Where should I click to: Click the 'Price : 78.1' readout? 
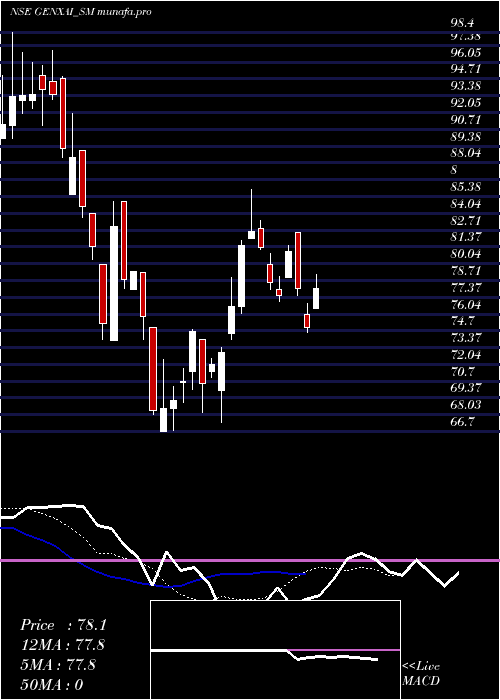(x=63, y=625)
